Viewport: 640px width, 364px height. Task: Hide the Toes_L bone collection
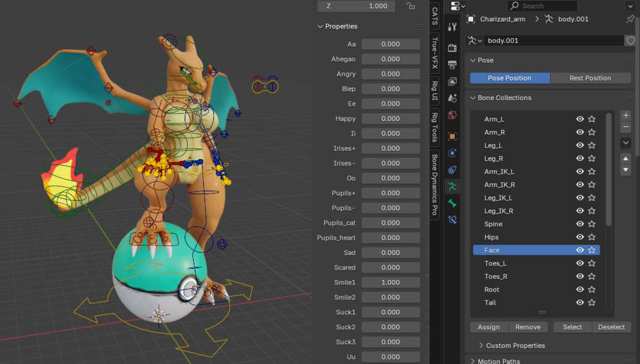coord(580,263)
